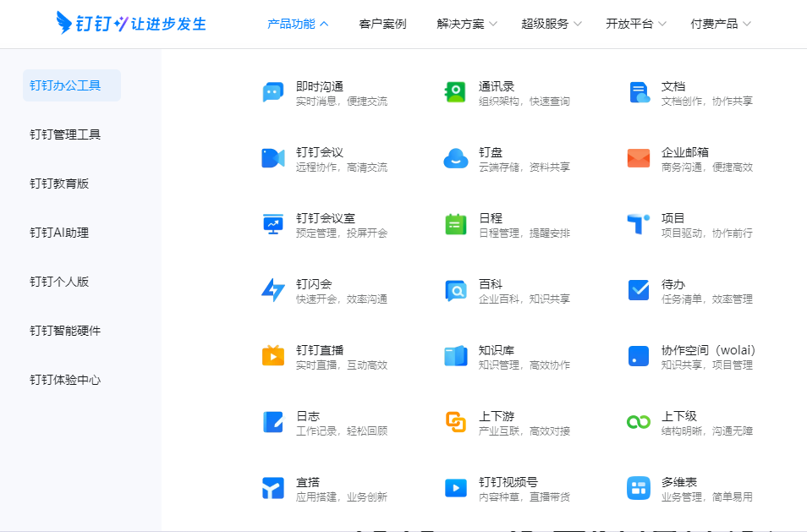Click the description 项目驱动，协作前行
The height and width of the screenshot is (532, 807).
point(707,233)
